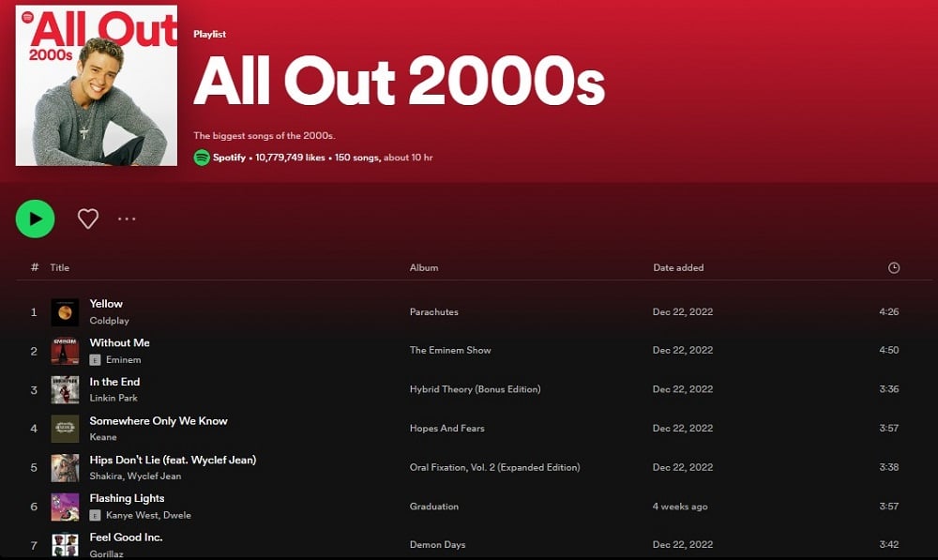Open the Hopes And Fears album link
Screen dimensions: 938x560
(446, 428)
